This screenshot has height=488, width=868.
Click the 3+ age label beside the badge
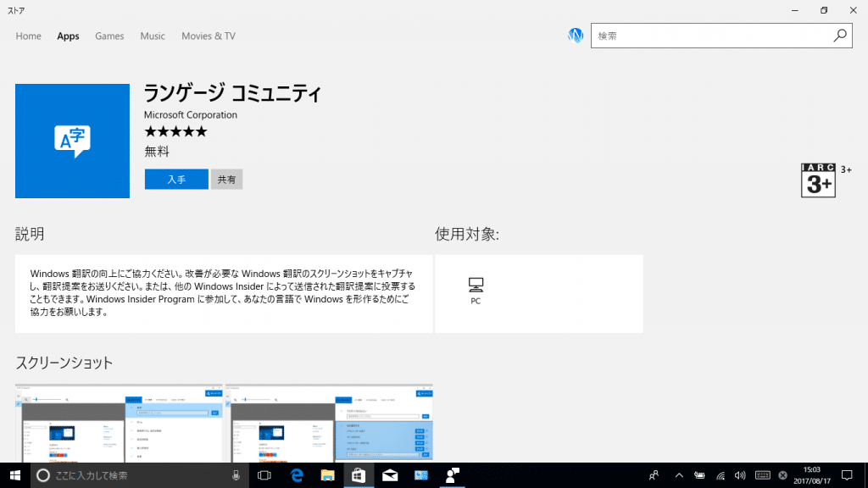point(846,169)
